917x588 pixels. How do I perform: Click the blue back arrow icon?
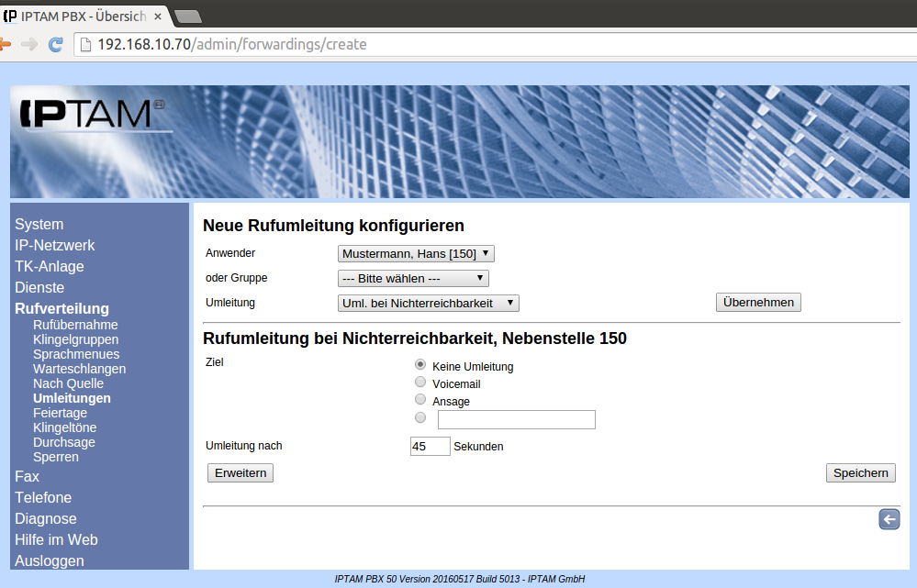(x=889, y=520)
